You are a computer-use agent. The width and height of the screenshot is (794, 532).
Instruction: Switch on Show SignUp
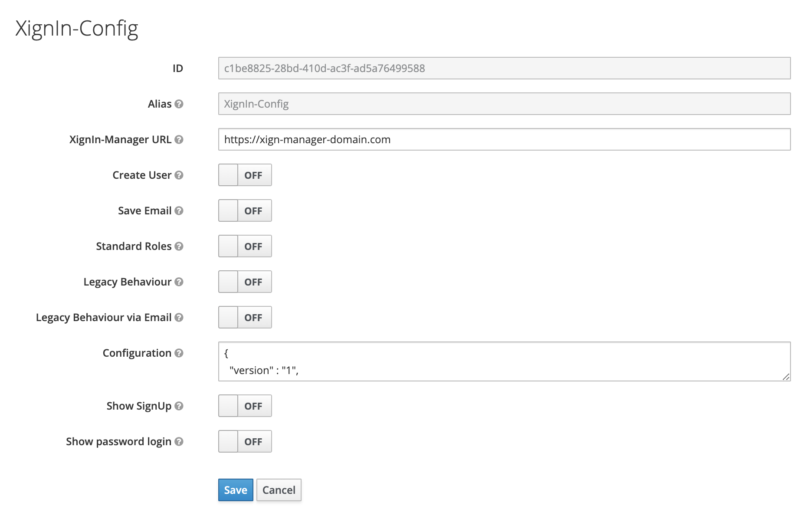(x=245, y=406)
